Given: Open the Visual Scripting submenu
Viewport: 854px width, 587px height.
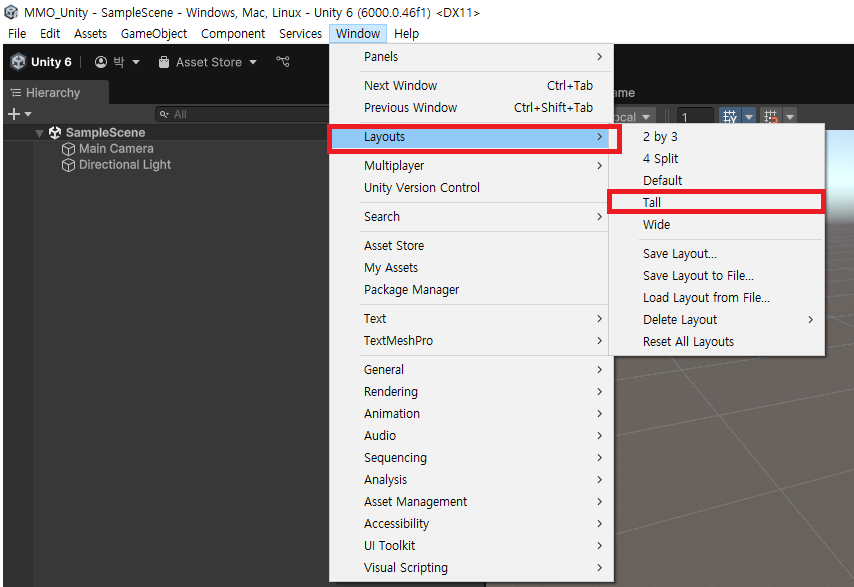Looking at the screenshot, I should pyautogui.click(x=472, y=568).
